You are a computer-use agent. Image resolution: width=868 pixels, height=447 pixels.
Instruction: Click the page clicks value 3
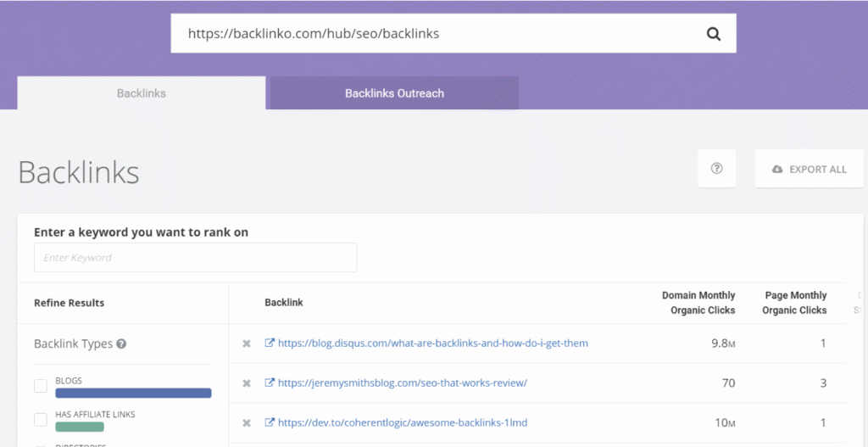[823, 383]
